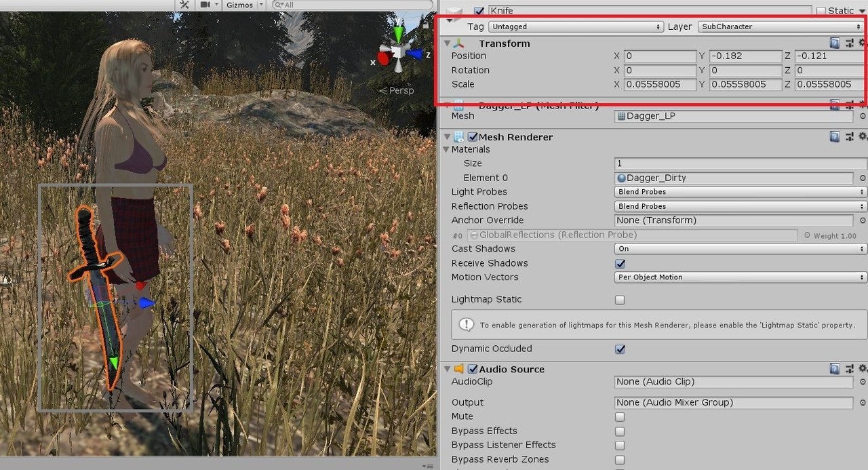Click green Y axis cone on scene gizmo
This screenshot has width=868, height=470.
click(398, 34)
